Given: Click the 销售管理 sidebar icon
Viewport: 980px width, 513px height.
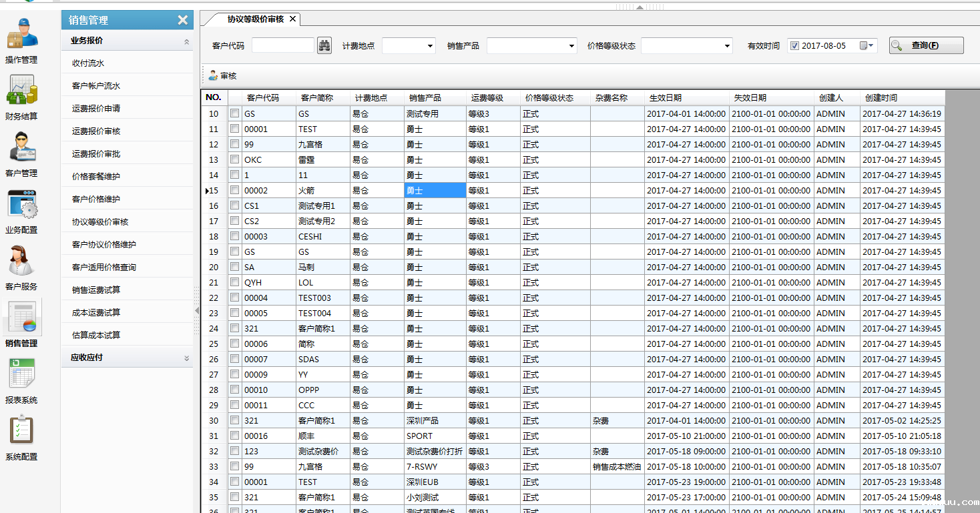Looking at the screenshot, I should point(22,317).
